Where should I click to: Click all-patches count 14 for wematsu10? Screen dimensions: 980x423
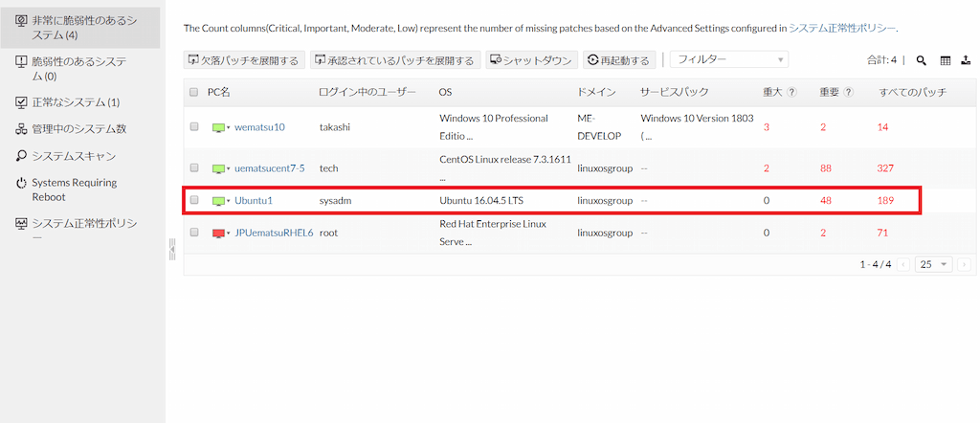click(x=883, y=127)
